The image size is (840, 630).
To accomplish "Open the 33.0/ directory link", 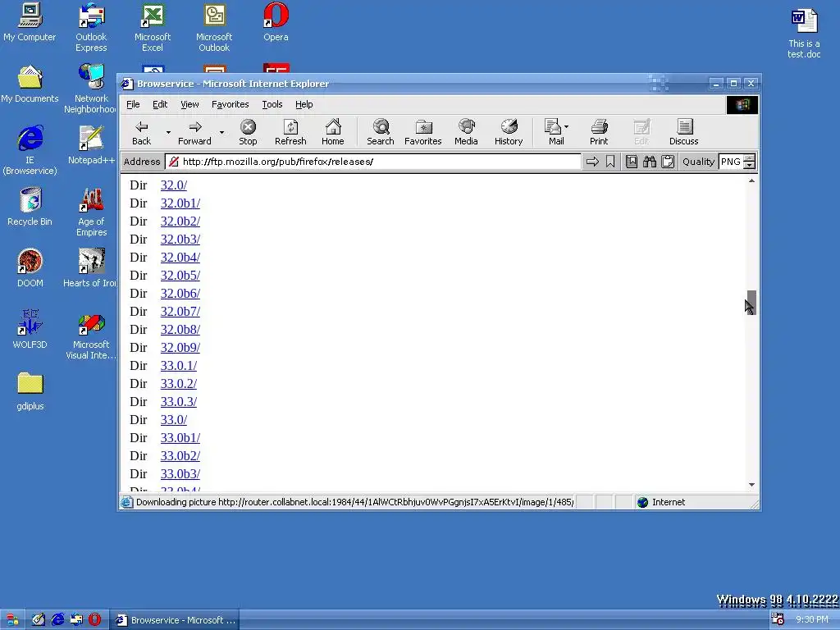I will (174, 420).
